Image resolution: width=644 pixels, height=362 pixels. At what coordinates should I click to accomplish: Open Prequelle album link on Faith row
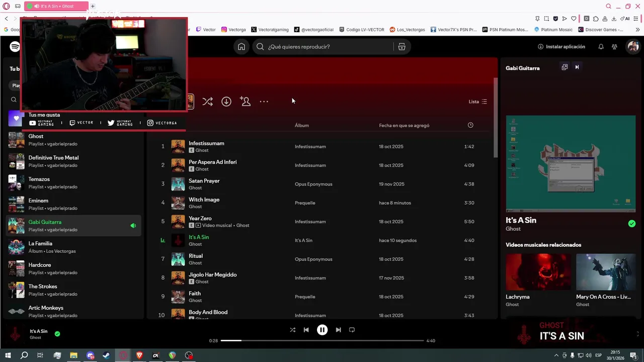coord(305,297)
